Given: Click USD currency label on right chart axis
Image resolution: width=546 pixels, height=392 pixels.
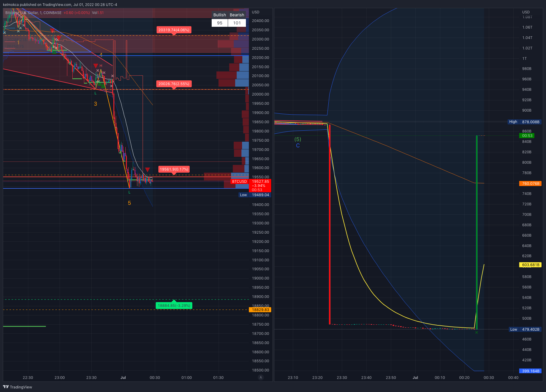Looking at the screenshot, I should pos(526,12).
